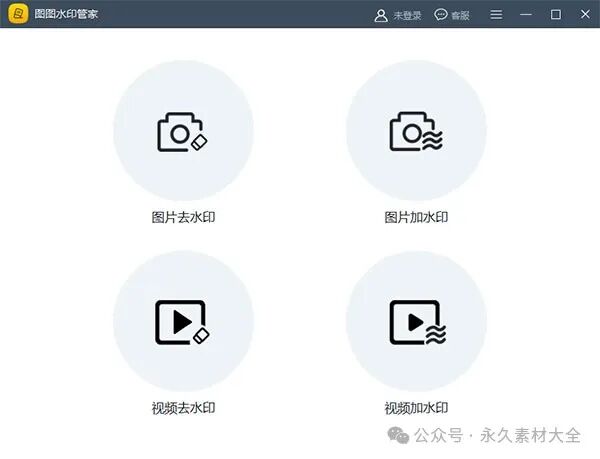
Task: Select the 图片加水印 label
Action: (x=416, y=217)
